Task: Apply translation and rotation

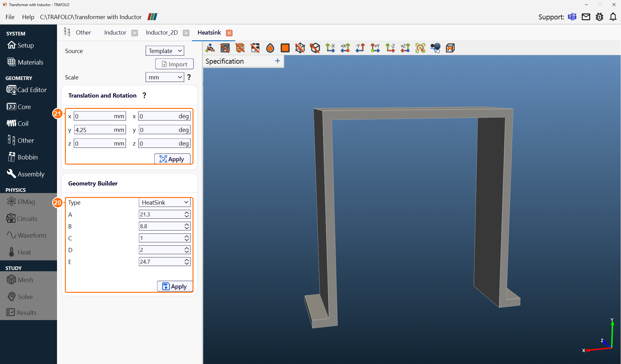Action: pos(173,159)
